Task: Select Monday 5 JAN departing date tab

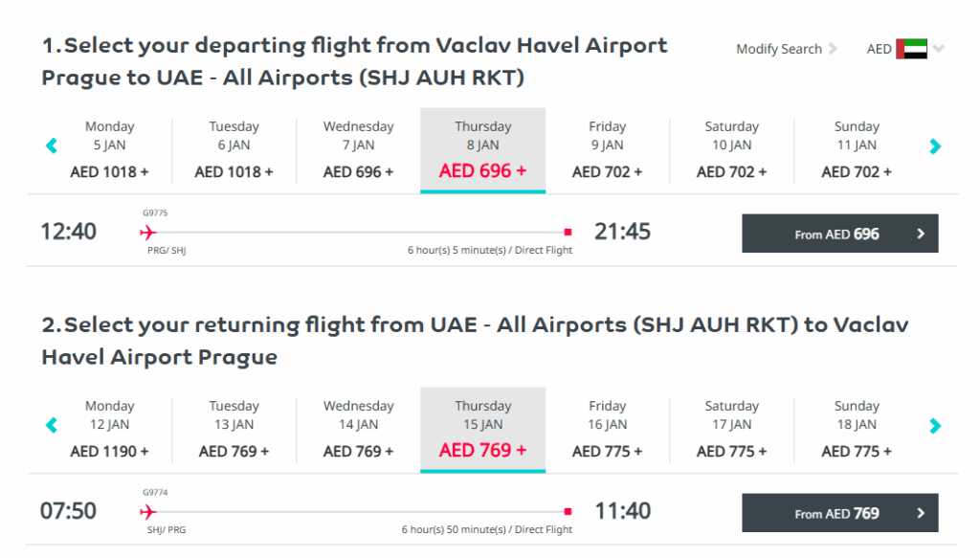Action: [x=109, y=149]
